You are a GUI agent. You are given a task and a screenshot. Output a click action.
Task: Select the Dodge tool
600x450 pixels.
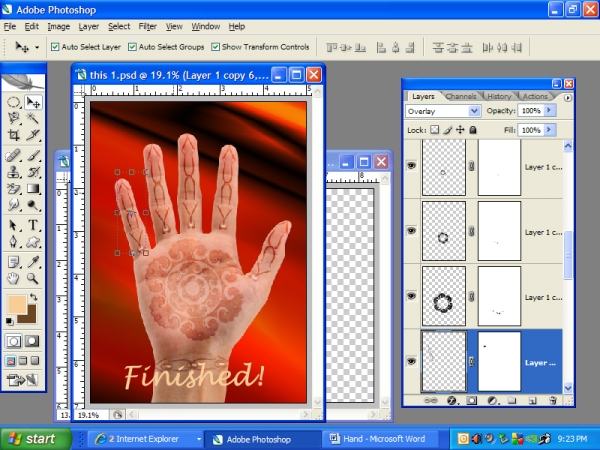click(33, 205)
